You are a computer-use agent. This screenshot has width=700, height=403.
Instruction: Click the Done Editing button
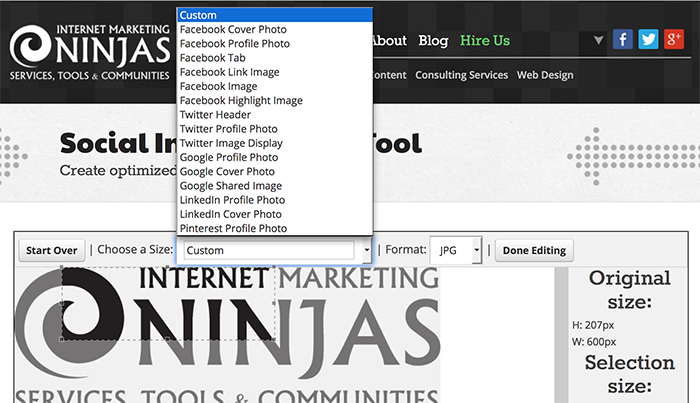pyautogui.click(x=534, y=250)
